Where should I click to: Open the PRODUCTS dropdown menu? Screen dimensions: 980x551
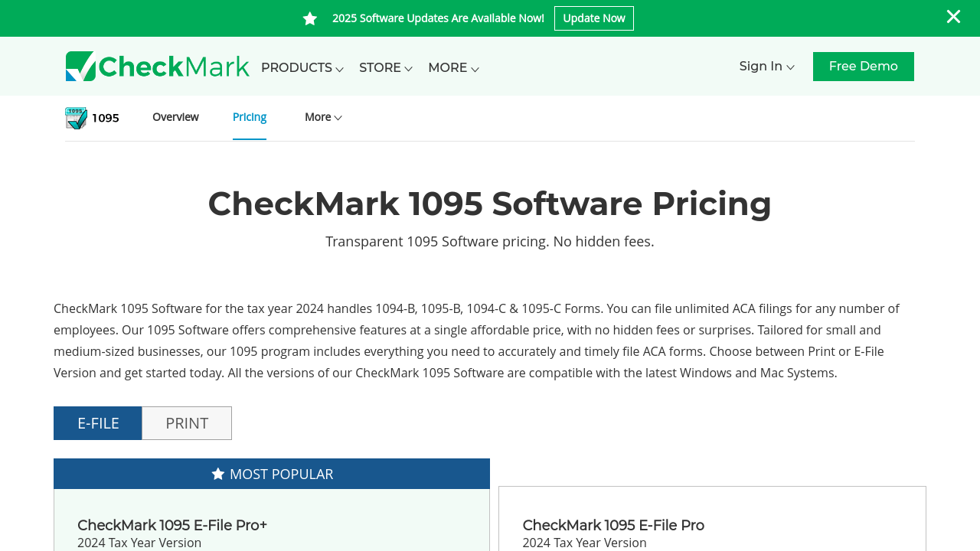(x=302, y=67)
